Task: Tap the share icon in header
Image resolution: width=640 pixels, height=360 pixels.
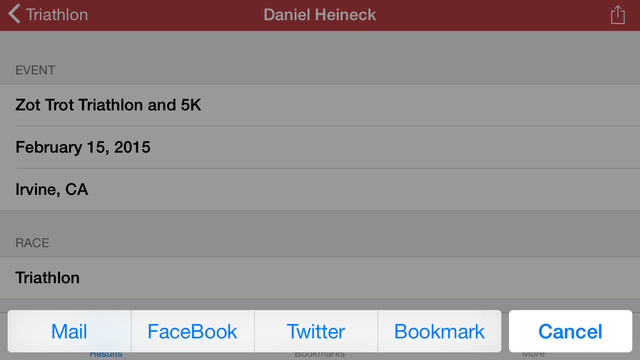Action: coord(618,15)
